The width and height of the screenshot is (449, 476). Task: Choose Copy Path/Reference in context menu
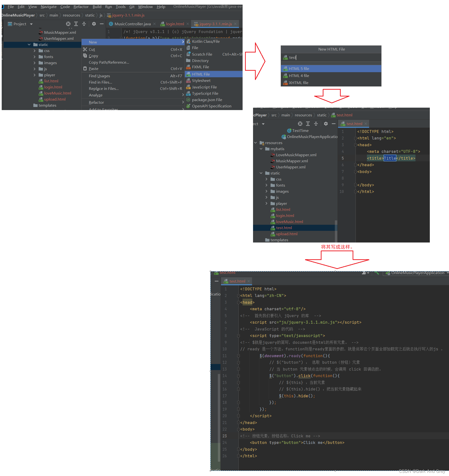(133, 62)
